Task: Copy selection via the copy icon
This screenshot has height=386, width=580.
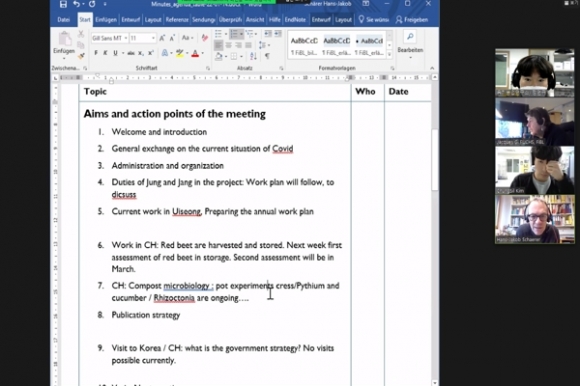Action: [x=81, y=45]
